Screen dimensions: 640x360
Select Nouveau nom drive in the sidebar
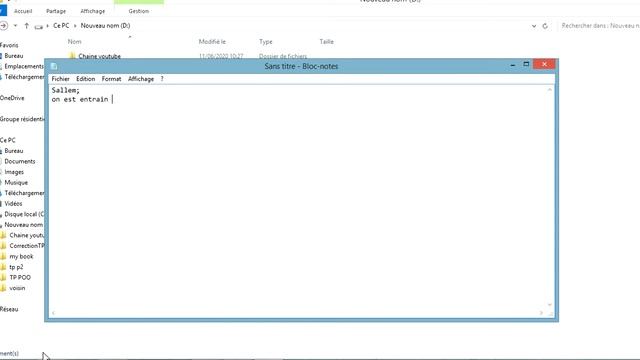pyautogui.click(x=23, y=224)
